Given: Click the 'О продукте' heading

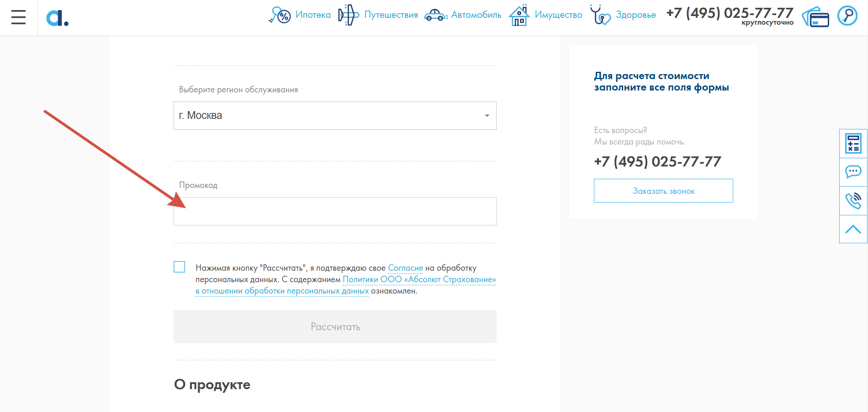Looking at the screenshot, I should [212, 385].
